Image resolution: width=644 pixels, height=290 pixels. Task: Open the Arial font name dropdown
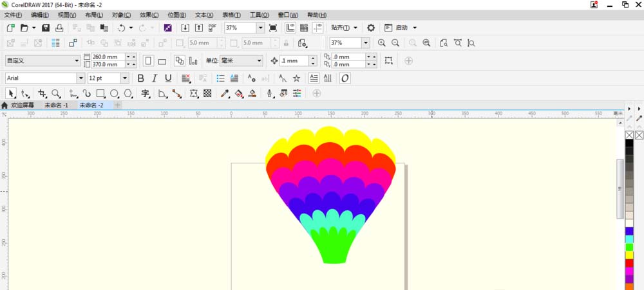click(80, 78)
